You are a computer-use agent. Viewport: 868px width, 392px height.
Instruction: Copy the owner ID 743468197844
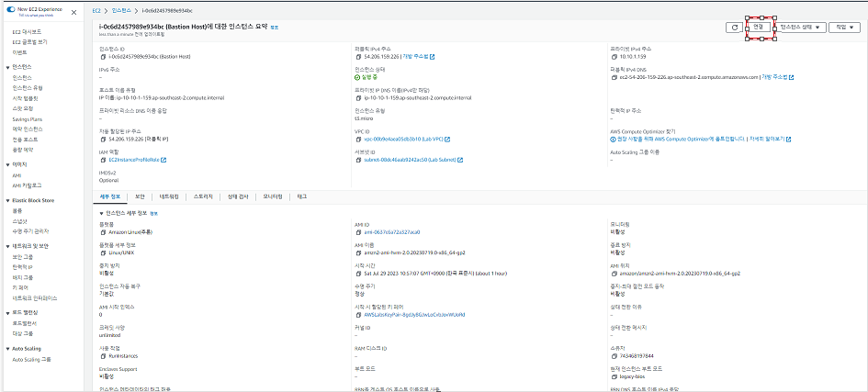click(x=614, y=356)
